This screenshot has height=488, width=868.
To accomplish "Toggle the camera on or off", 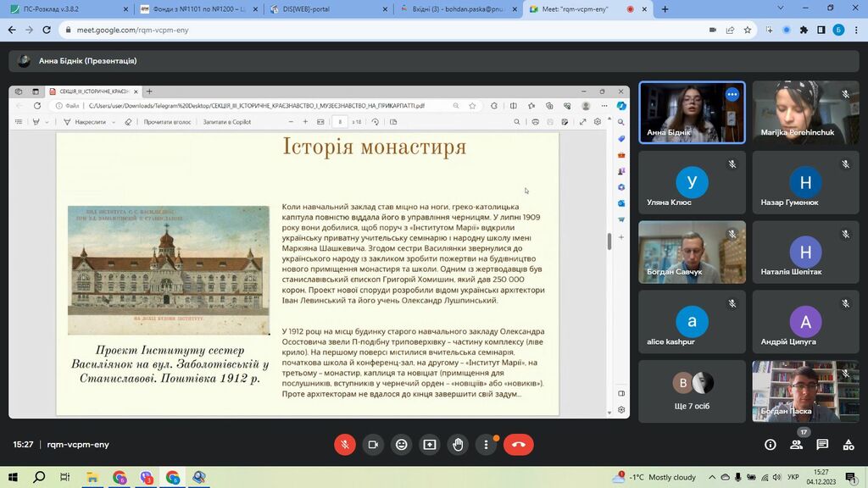I will (x=373, y=444).
